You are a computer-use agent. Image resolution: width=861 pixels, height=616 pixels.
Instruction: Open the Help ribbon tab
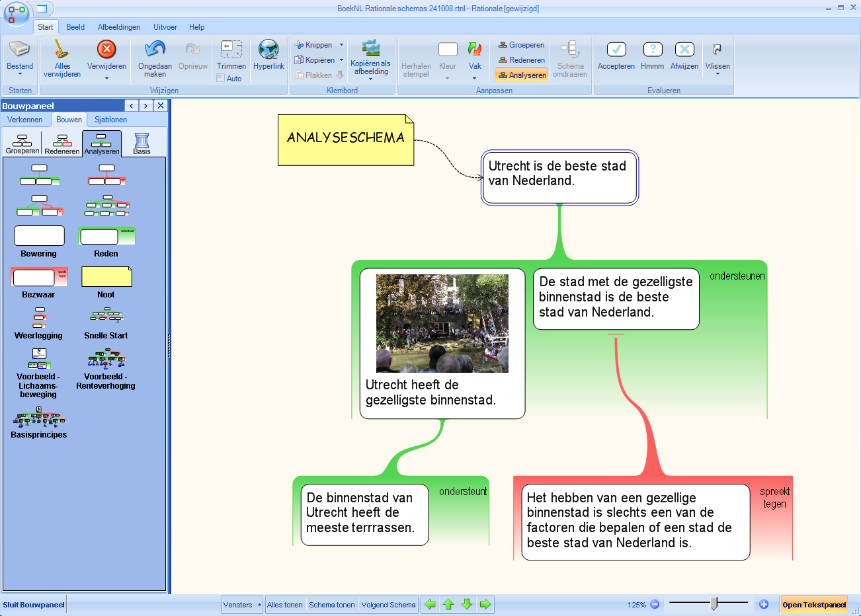pos(196,27)
